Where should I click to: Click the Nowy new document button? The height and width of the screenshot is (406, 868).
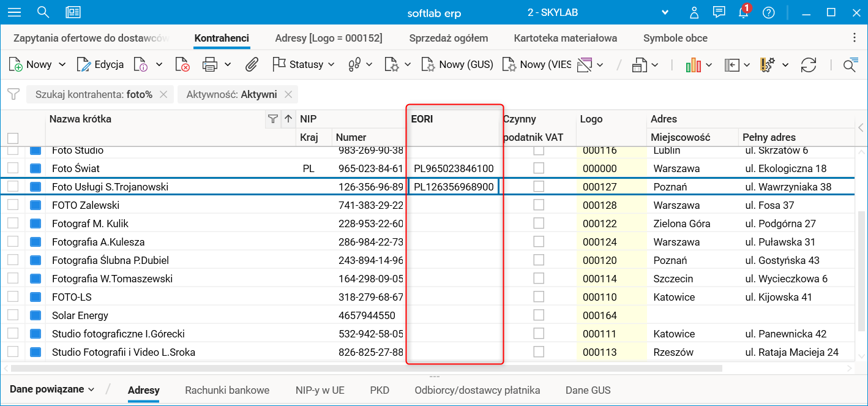31,64
